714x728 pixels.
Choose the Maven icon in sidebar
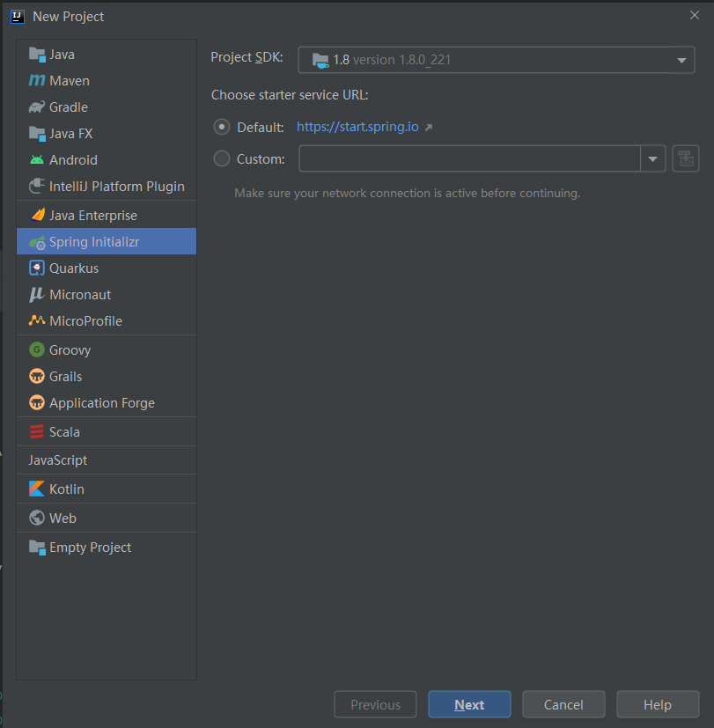pos(37,80)
